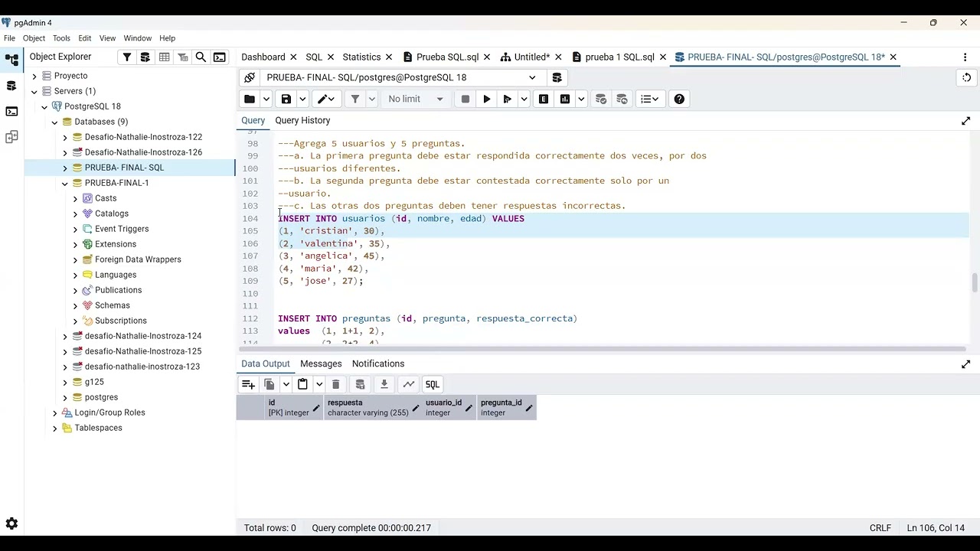Copy selected rows in Data Output
Screen dimensions: 980x551
pyautogui.click(x=269, y=384)
